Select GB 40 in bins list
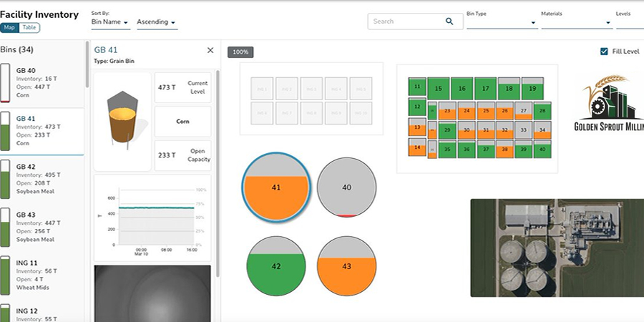The width and height of the screenshot is (644, 322). click(x=43, y=82)
